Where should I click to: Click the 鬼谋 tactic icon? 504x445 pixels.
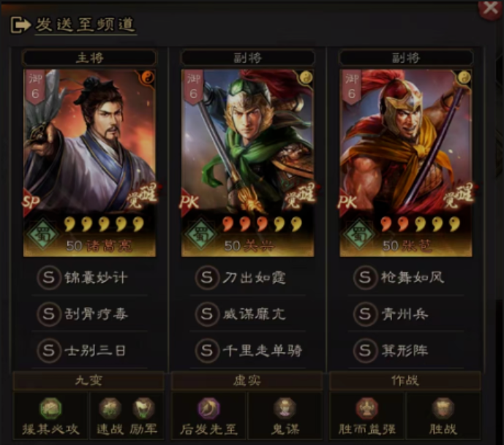[285, 408]
